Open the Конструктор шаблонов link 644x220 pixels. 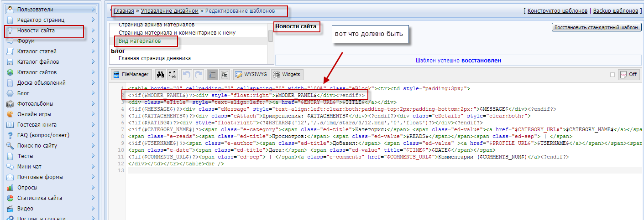click(556, 10)
